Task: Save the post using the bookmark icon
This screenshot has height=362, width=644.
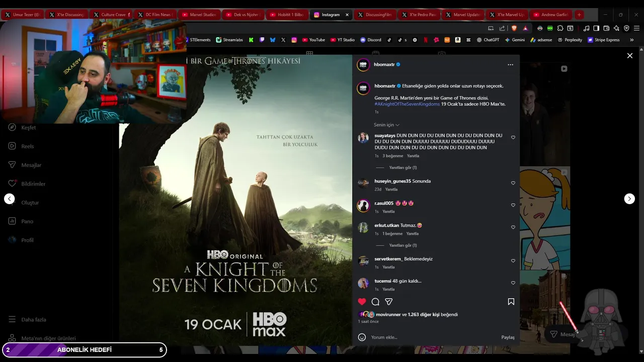Action: point(511,302)
